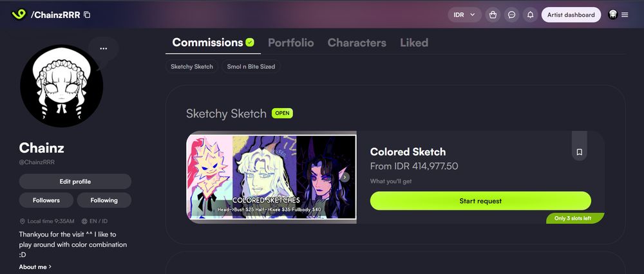Open the Liked tab
Viewport: 644px width, 274px height.
click(414, 42)
